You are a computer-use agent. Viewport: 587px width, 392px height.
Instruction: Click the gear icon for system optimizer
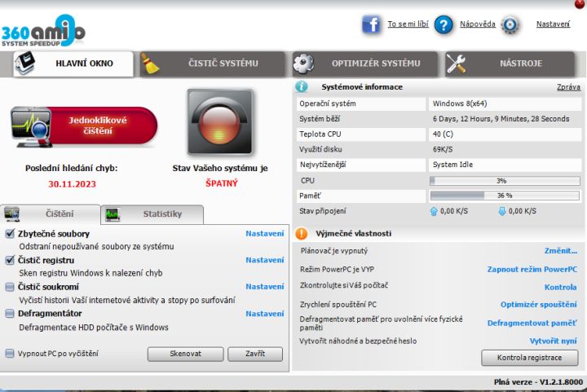tap(303, 64)
